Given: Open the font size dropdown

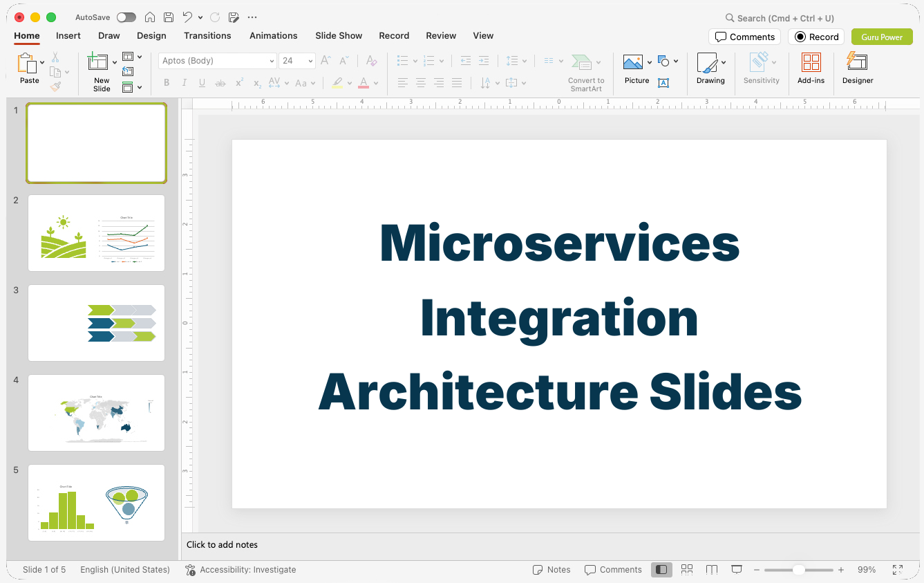Looking at the screenshot, I should [x=310, y=61].
